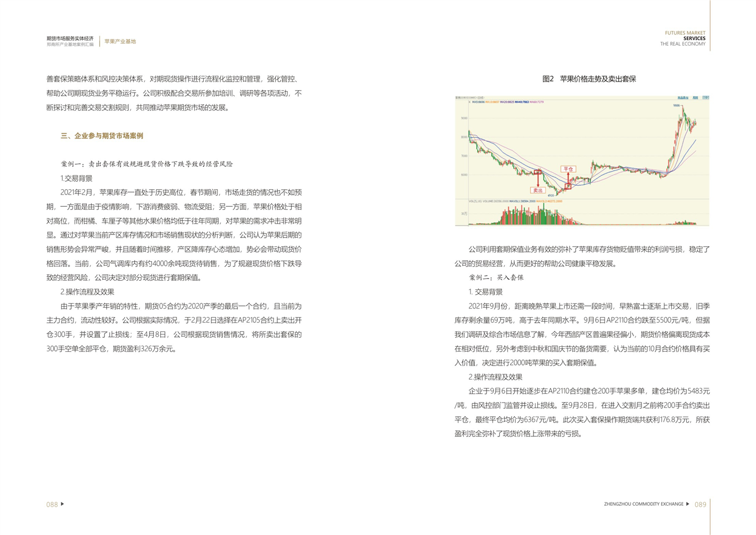Click the left page subheading '1.交易背景'
The image size is (756, 535).
(x=76, y=179)
